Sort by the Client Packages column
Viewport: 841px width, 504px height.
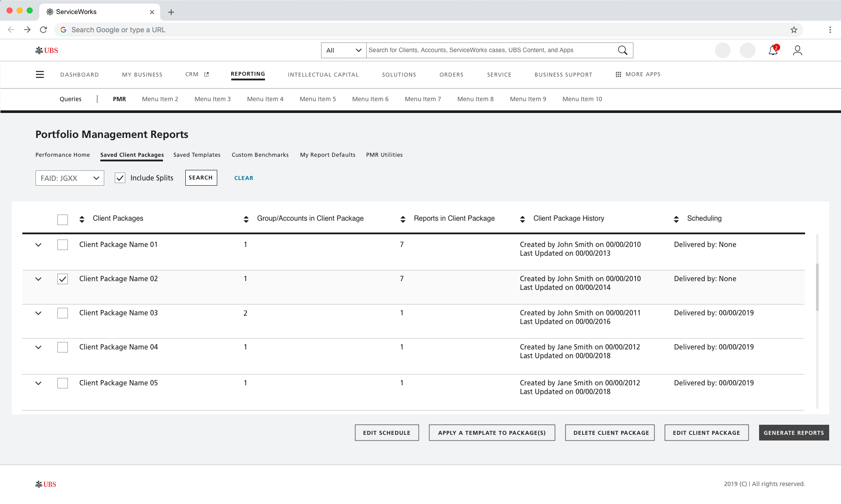click(82, 219)
